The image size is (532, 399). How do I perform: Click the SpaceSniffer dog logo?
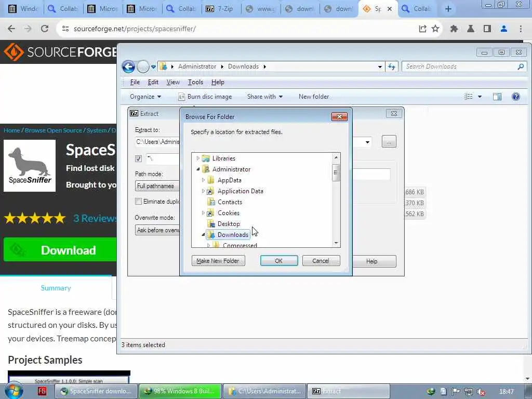[30, 166]
